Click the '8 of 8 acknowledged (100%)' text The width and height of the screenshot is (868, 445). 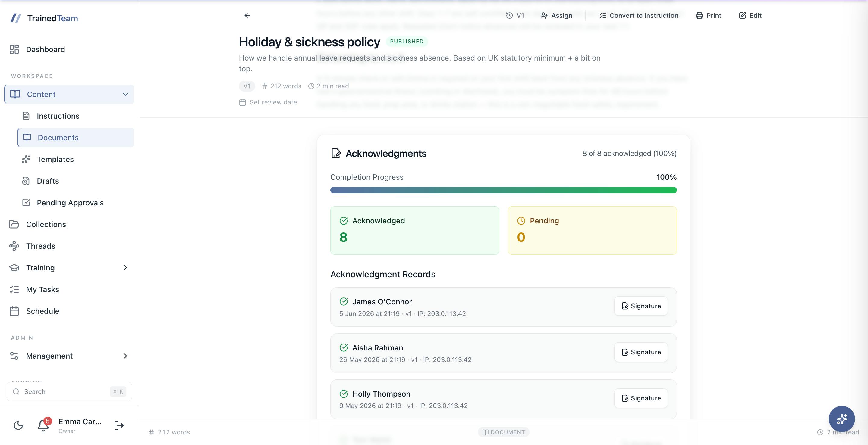tap(629, 154)
